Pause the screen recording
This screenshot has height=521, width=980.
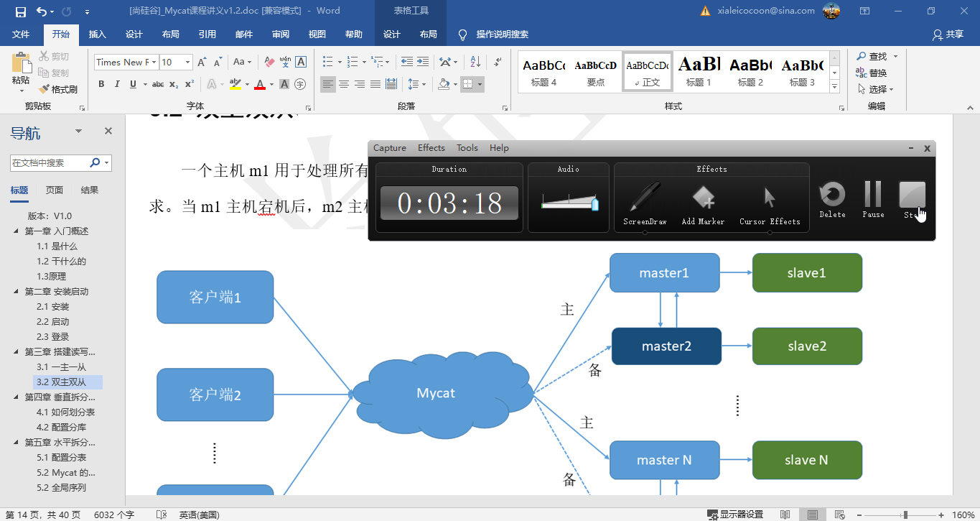(x=873, y=198)
